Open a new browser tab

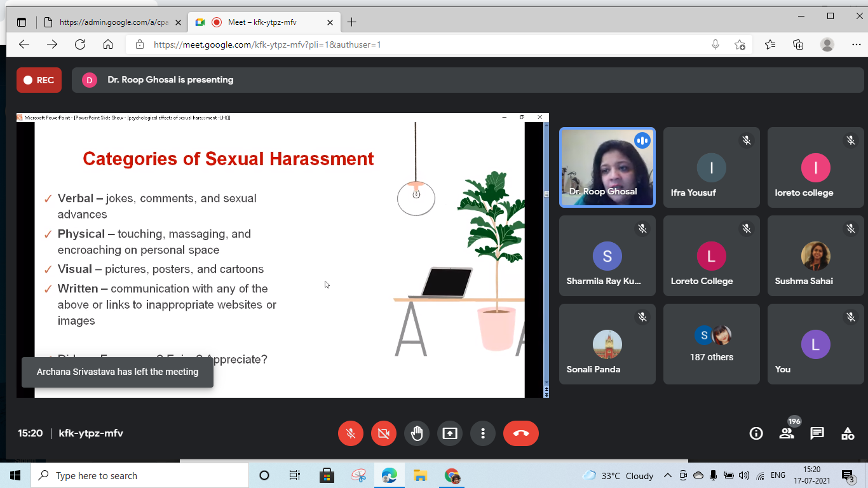(x=351, y=22)
